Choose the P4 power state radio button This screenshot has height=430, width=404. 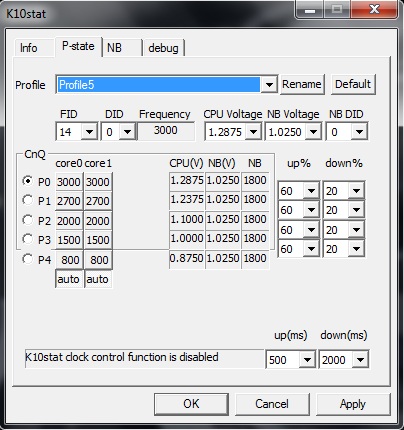point(28,259)
